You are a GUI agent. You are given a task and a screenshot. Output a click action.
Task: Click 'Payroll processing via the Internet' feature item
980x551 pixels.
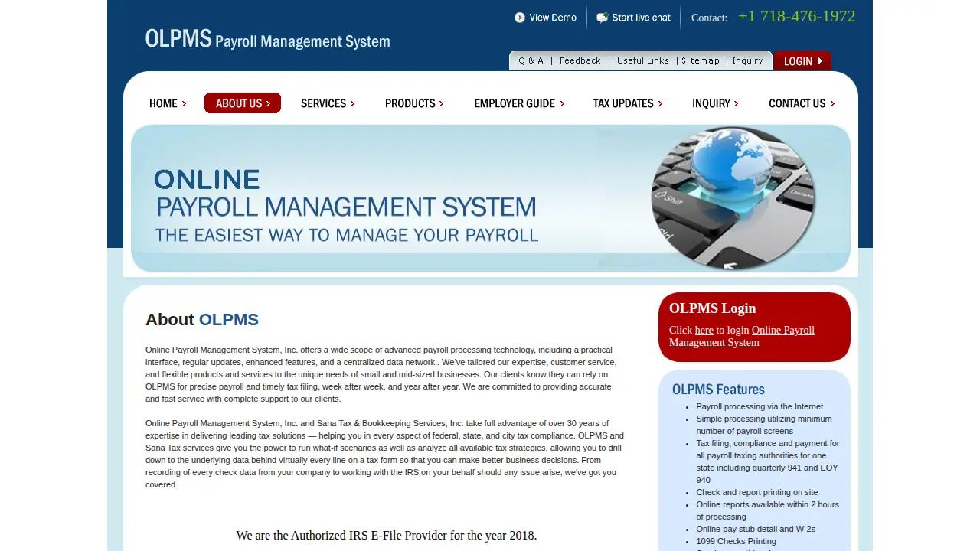[759, 406]
